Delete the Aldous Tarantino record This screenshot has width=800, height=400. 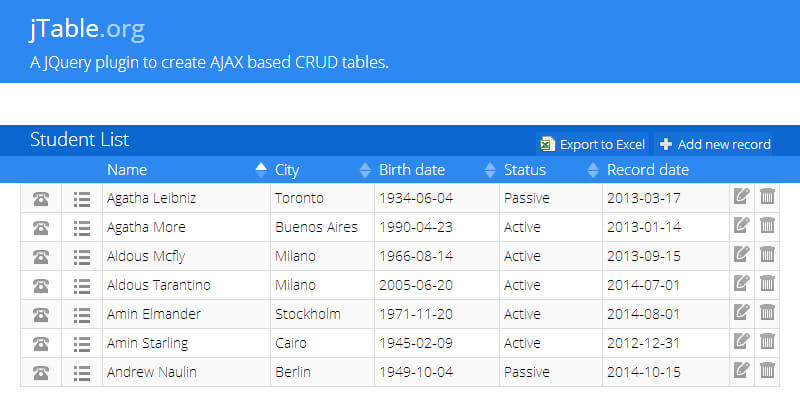coord(767,285)
